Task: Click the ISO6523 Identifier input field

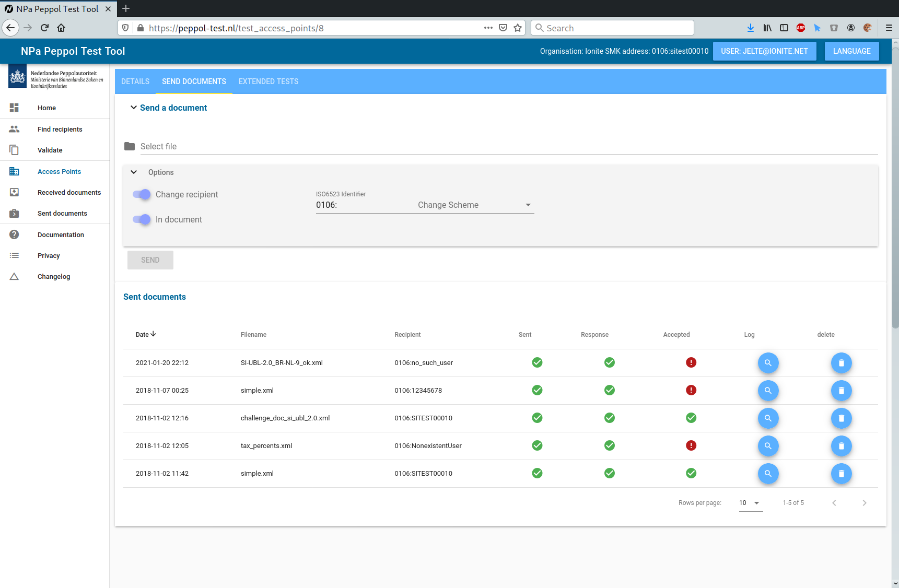Action: coord(363,205)
